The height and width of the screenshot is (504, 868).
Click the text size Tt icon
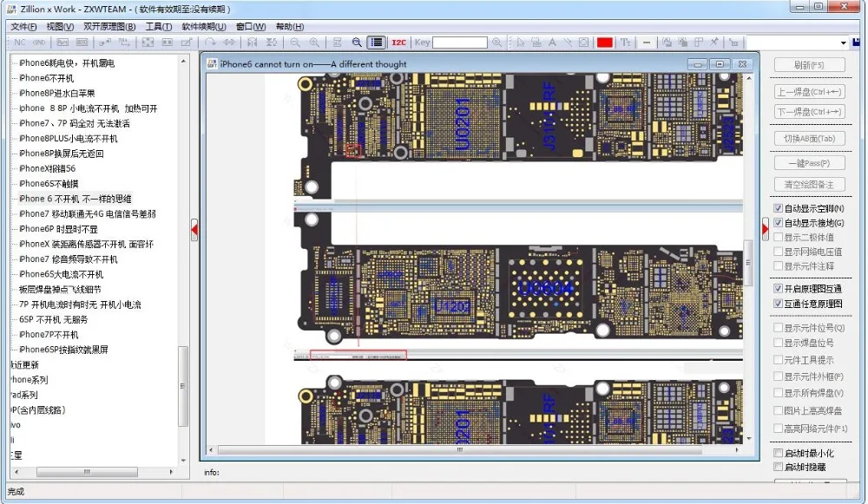tap(626, 43)
